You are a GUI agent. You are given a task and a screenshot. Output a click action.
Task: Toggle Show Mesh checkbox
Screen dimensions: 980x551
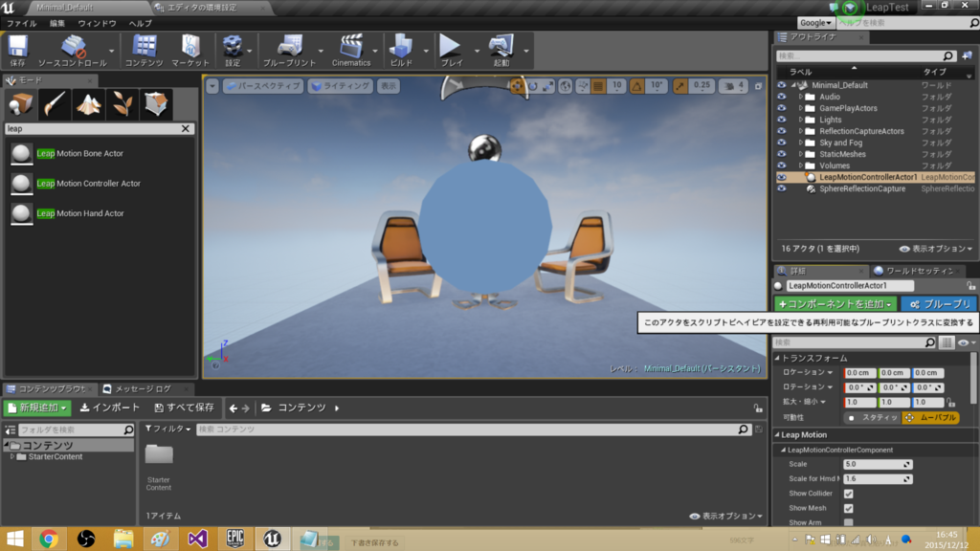click(848, 509)
